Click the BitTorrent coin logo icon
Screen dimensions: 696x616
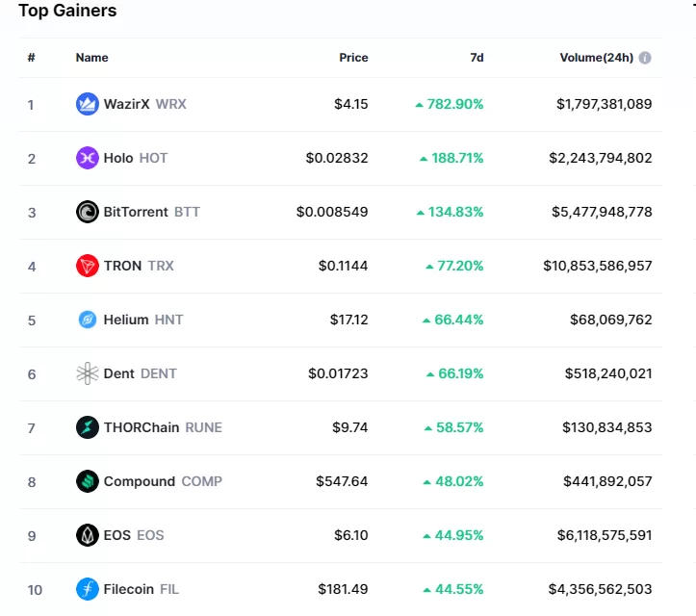(x=88, y=212)
